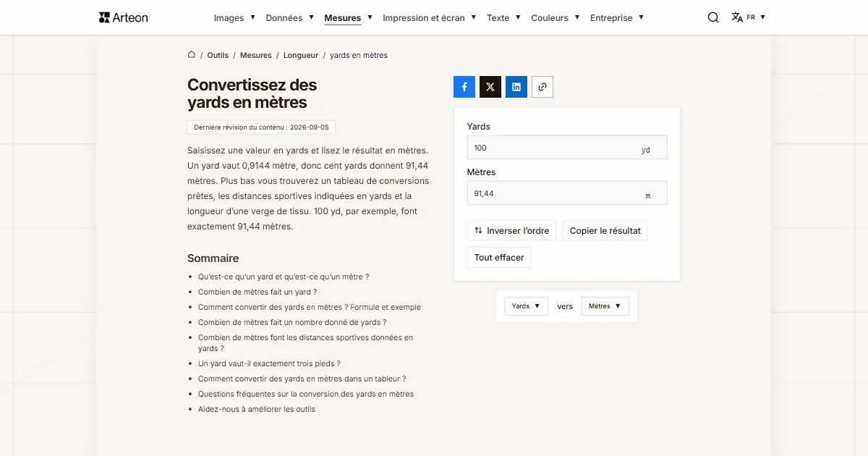Screen dimensions: 868x456
Task: Click the "yards en mètres" breadcrumb text
Action: (359, 55)
